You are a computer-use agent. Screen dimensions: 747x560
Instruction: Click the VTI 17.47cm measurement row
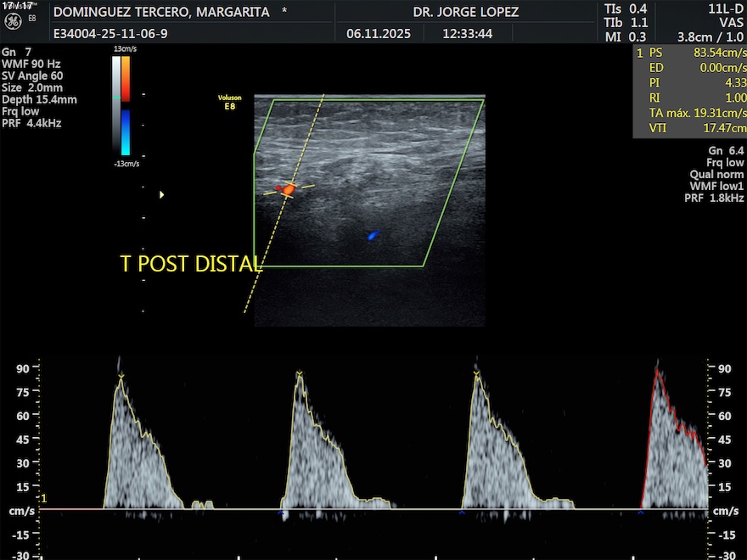(689, 128)
